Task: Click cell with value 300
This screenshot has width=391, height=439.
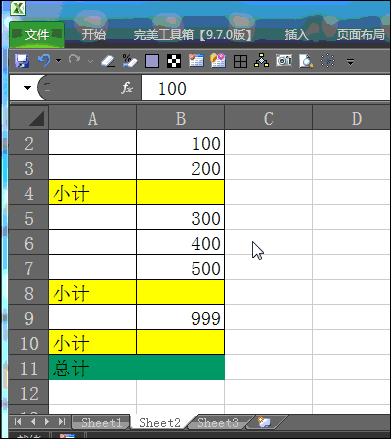Action: click(x=180, y=217)
